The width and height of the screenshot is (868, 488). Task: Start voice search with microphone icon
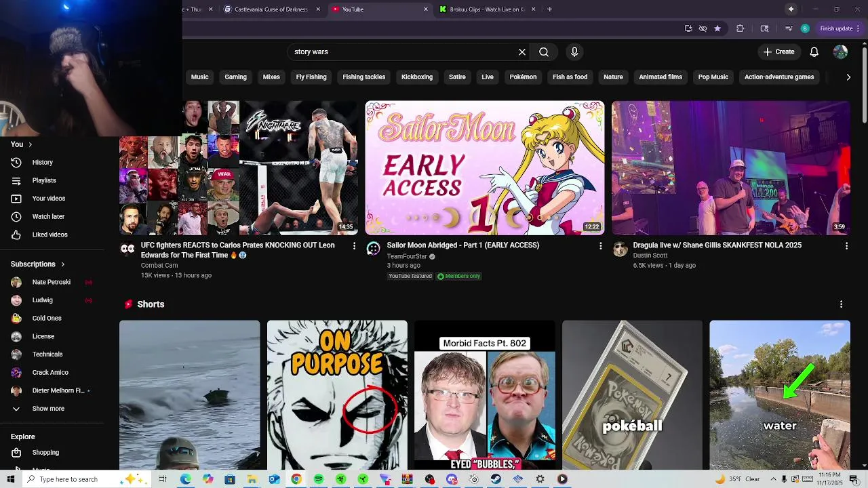pyautogui.click(x=574, y=52)
